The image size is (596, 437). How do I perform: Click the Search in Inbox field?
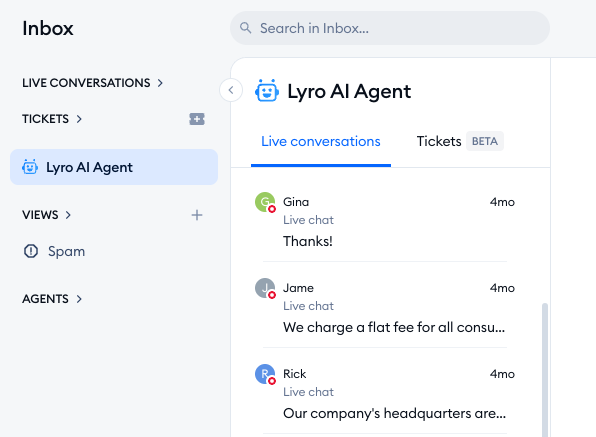(x=390, y=28)
